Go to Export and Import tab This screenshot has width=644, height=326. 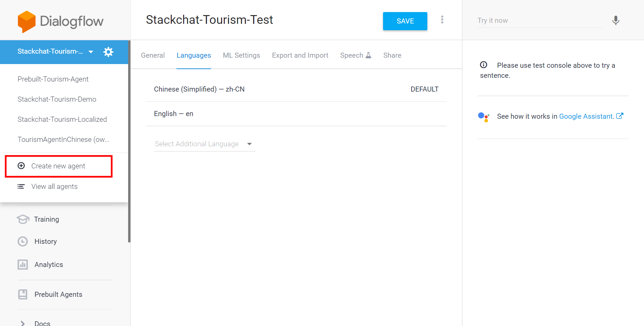[300, 55]
